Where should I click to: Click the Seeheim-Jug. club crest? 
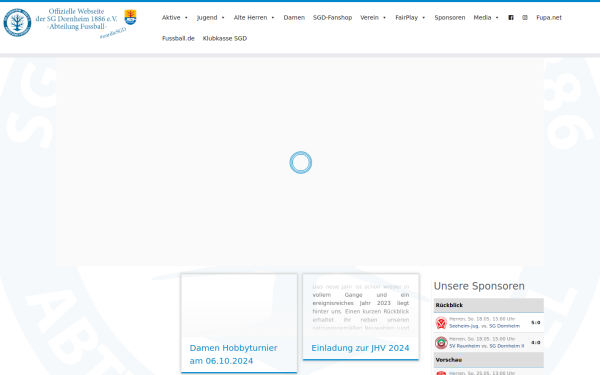coord(441,323)
